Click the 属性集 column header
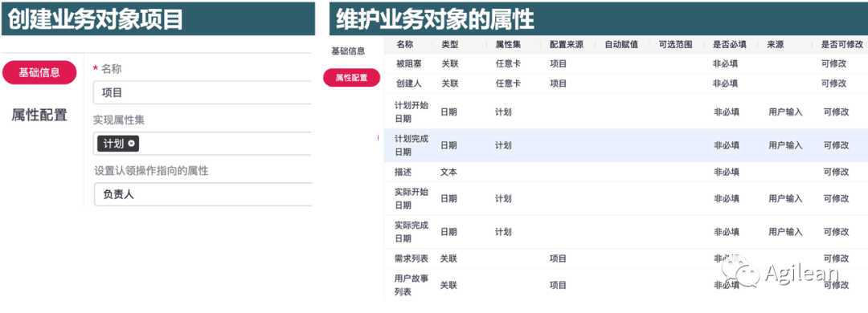Screen dimensions: 868x313 508,44
